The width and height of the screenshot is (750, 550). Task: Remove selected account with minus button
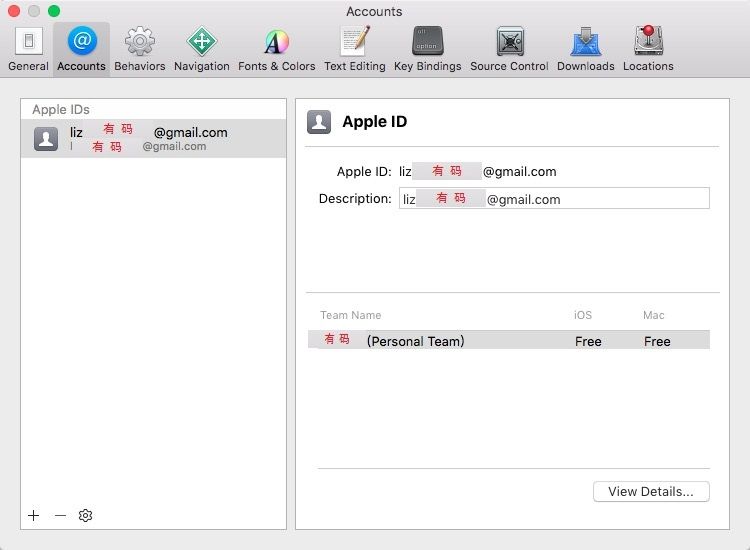[x=60, y=515]
